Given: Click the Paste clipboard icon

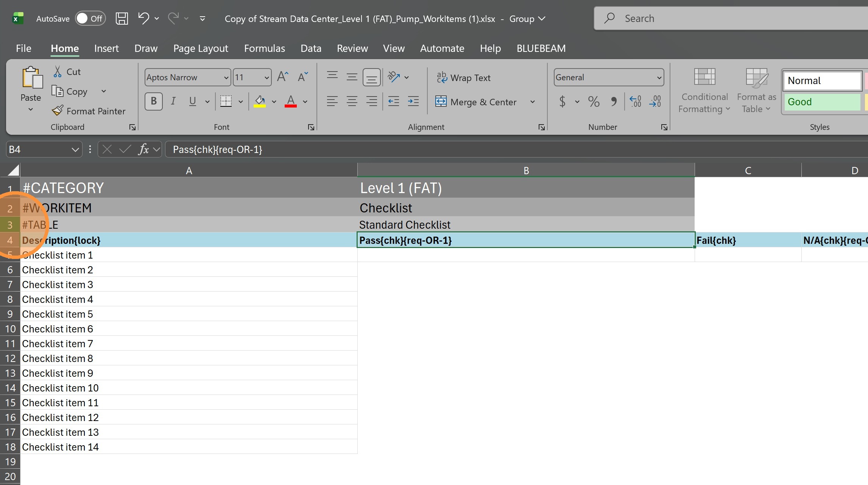Looking at the screenshot, I should (x=32, y=78).
